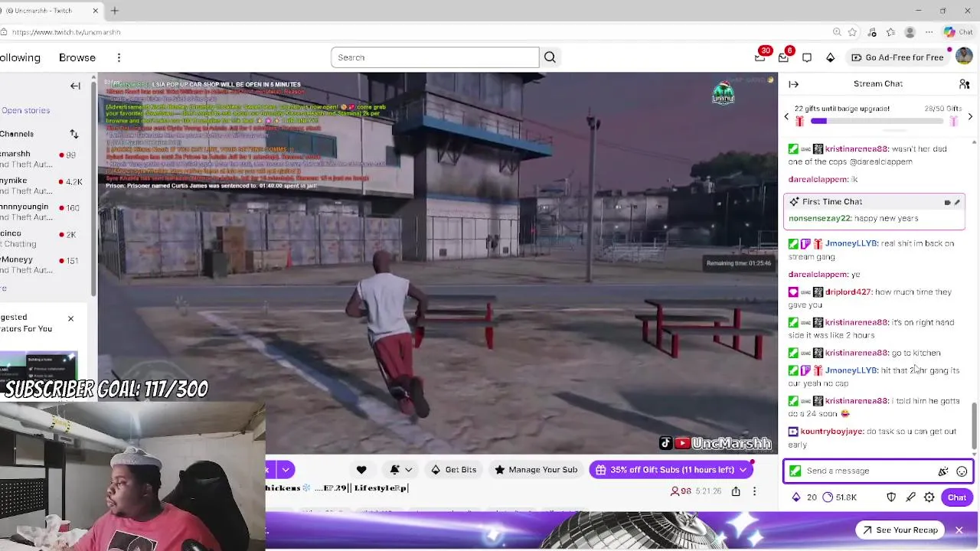Collapse the Stream Chat panel
980x551 pixels.
(794, 84)
